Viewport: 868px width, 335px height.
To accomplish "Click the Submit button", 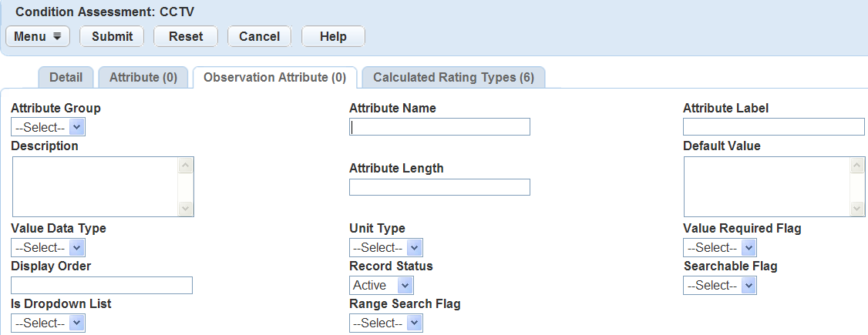I will pos(112,36).
